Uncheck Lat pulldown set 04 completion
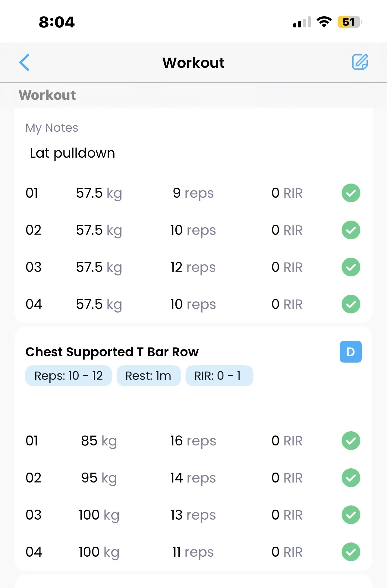387x588 pixels. pos(351,304)
